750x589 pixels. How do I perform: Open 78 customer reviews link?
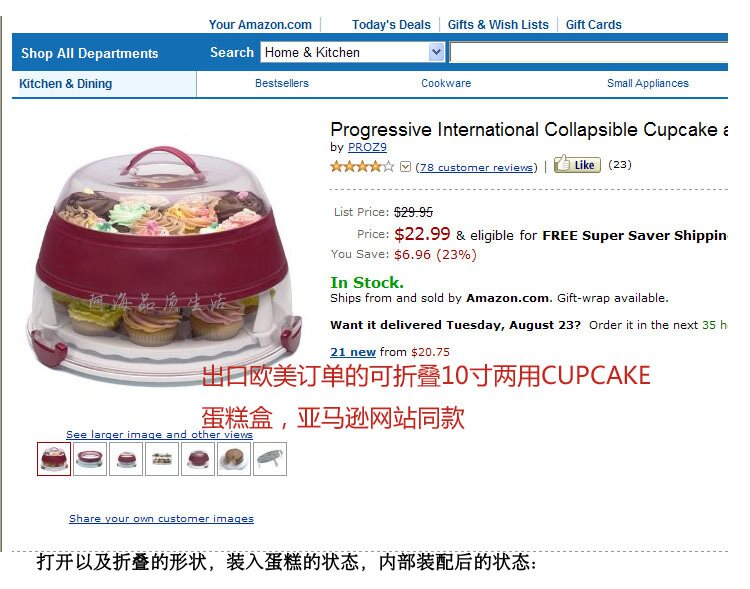coord(476,167)
